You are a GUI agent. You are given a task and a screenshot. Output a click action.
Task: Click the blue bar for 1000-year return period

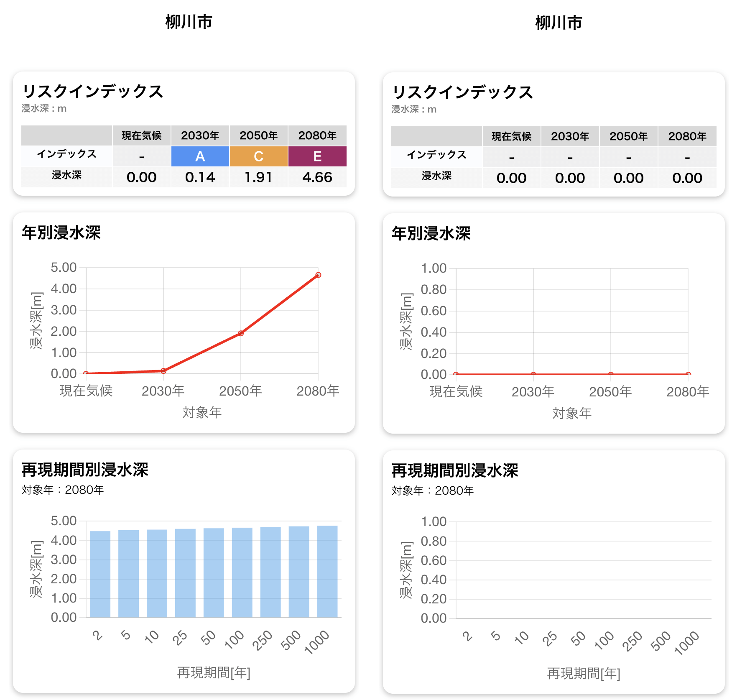(327, 571)
